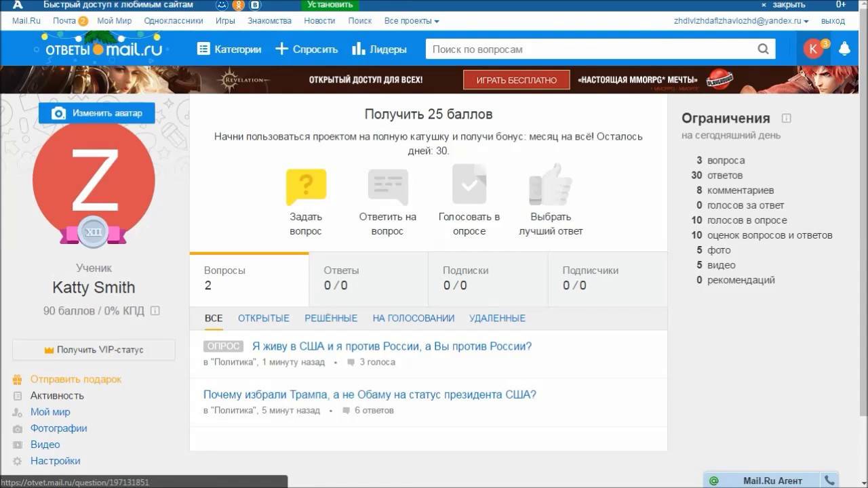Screen dimensions: 868x488
Task: Click the gift icon for Отправить подарок
Action: coord(18,380)
